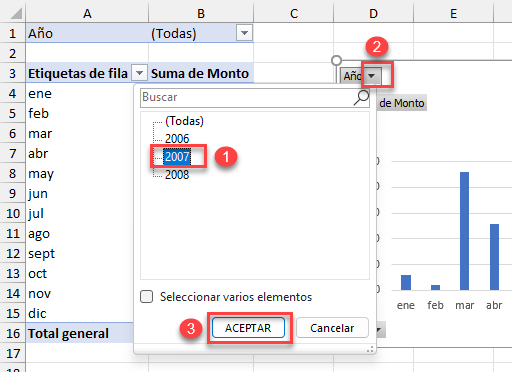This screenshot has width=512, height=372.
Task: Click the Cancelar button
Action: pyautogui.click(x=332, y=328)
